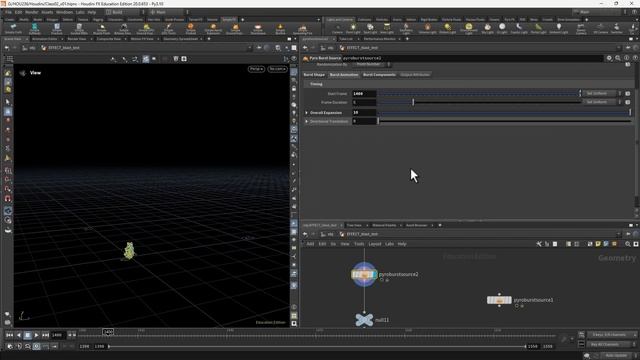Expand the Overall Expansion parameter
Viewport: 640px width, 360px height.
point(307,113)
